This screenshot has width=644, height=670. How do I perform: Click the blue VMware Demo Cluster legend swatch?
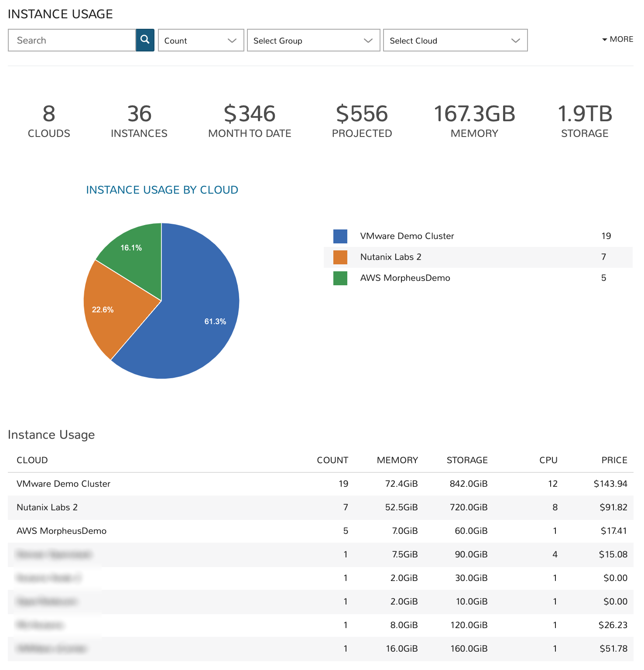coord(340,236)
